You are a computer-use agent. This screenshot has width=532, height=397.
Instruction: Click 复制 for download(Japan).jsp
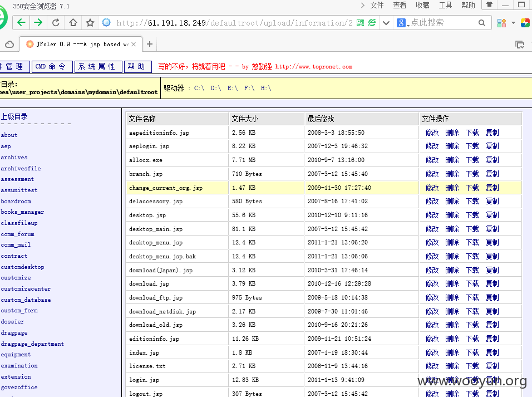492,270
